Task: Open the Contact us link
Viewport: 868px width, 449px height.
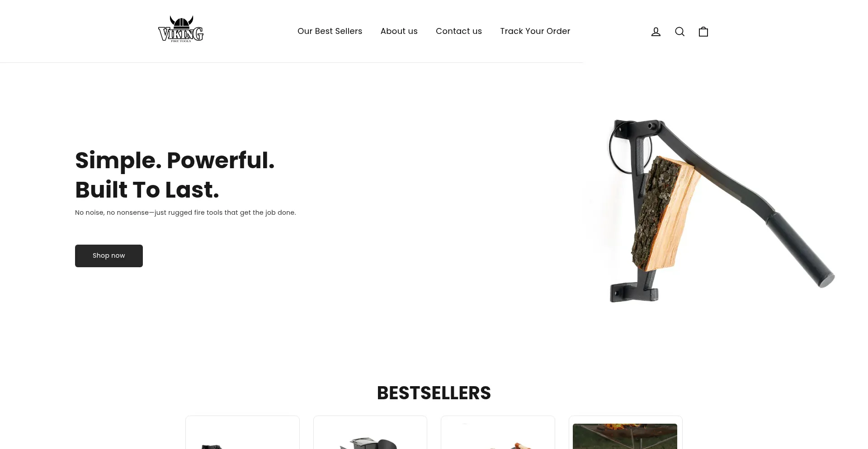Action: pos(459,31)
